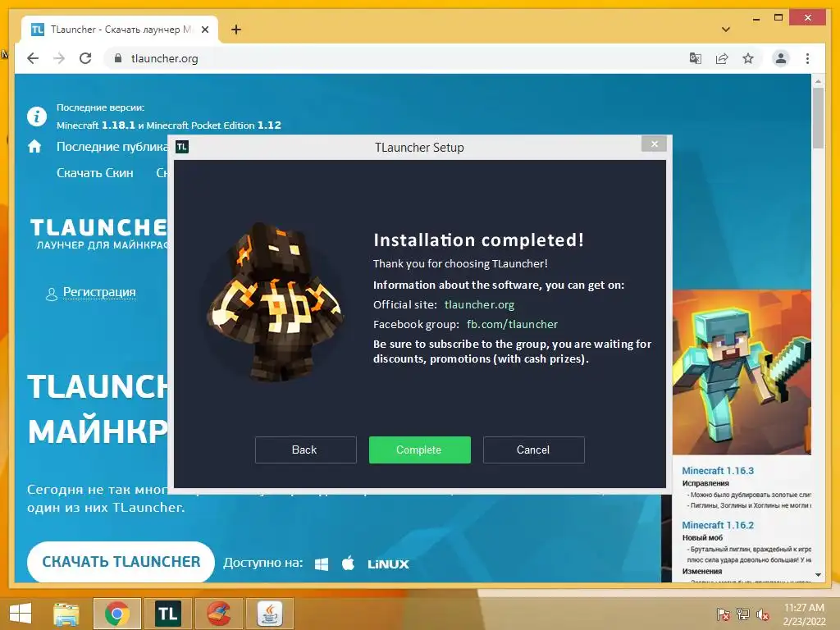Go Back in TLauncher Setup
This screenshot has height=630, width=840.
pos(305,450)
